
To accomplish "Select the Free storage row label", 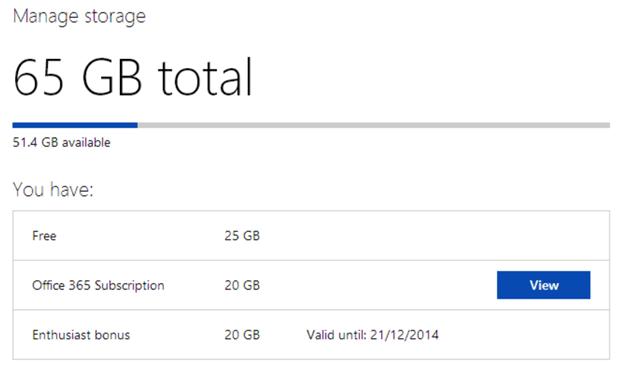I will pos(44,236).
